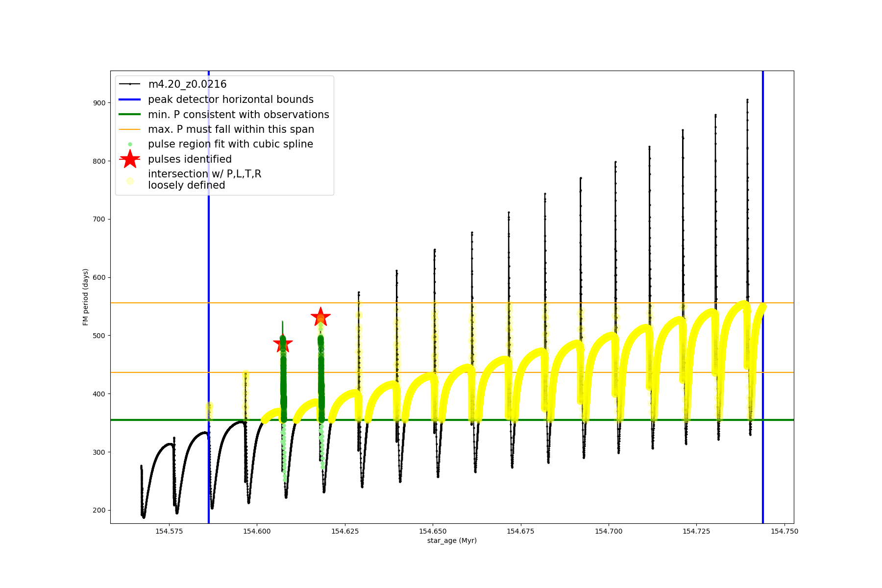Viewport: 882px width, 588px height.
Task: Click legend text 'peak detector horizontal bounds'
Action: pos(231,99)
